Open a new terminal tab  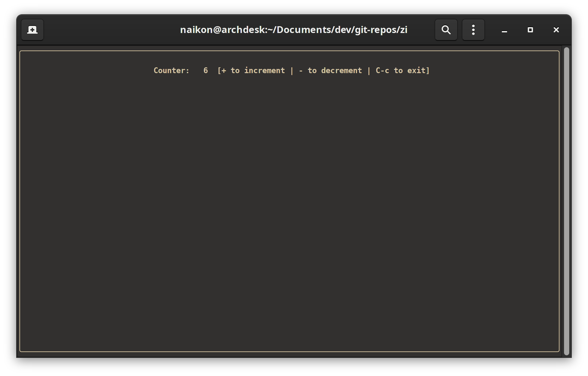[x=32, y=30]
